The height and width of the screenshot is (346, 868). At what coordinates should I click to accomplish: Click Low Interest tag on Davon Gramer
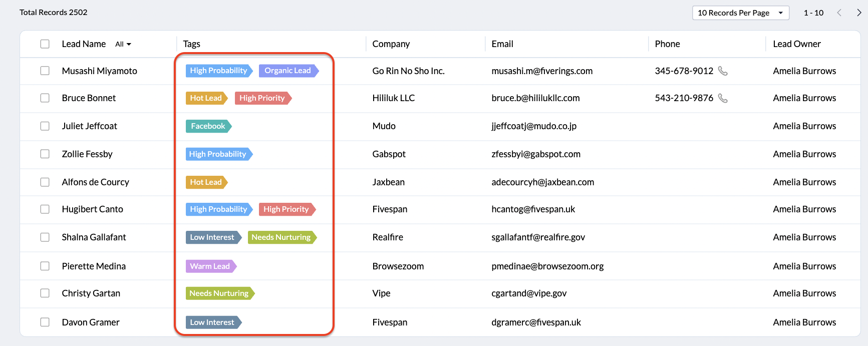[213, 322]
